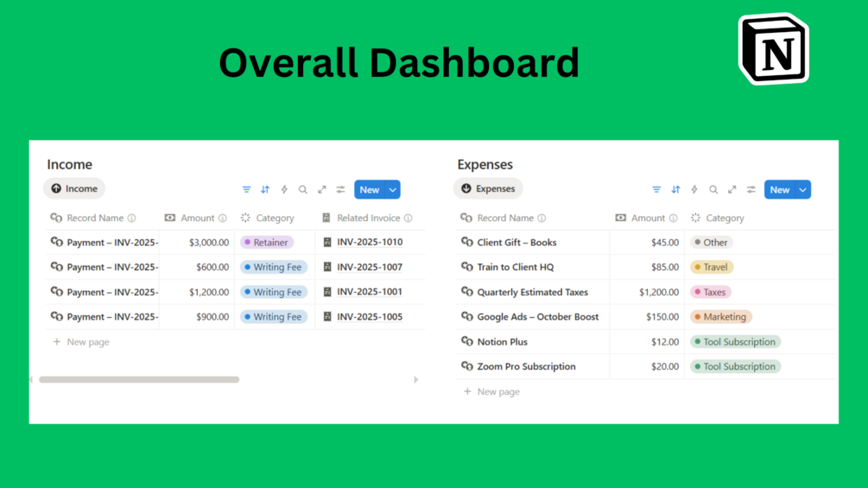Expand Expenses database to full page
This screenshot has width=868, height=488.
pyautogui.click(x=732, y=190)
